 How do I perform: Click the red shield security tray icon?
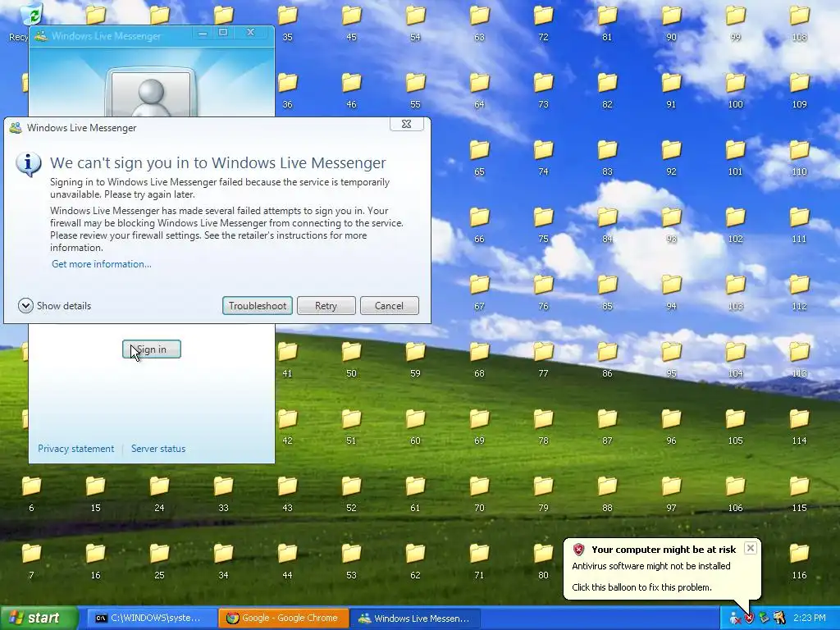click(x=750, y=619)
